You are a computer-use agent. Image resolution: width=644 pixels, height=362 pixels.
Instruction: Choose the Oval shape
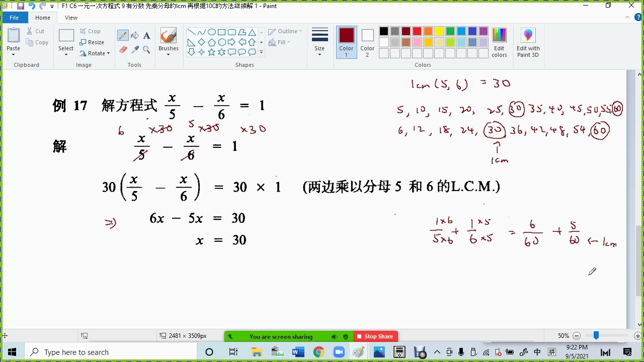pyautogui.click(x=211, y=32)
